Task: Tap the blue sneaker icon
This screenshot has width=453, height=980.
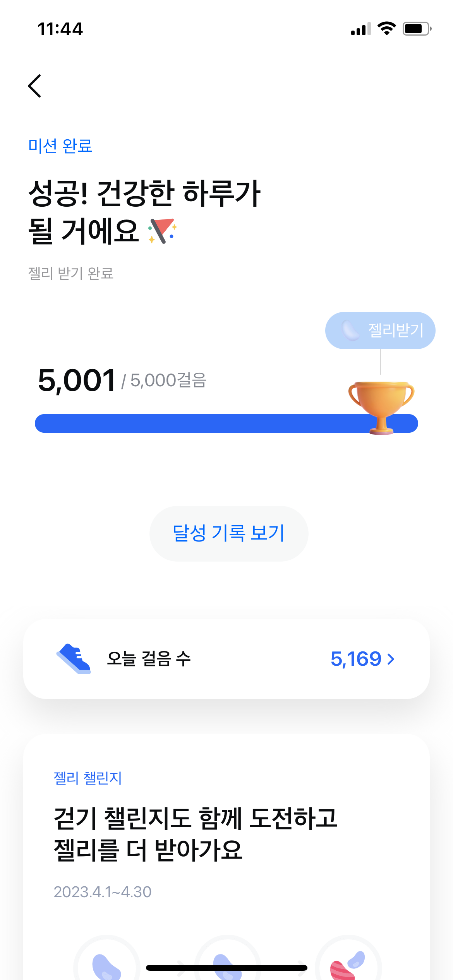Action: tap(74, 658)
